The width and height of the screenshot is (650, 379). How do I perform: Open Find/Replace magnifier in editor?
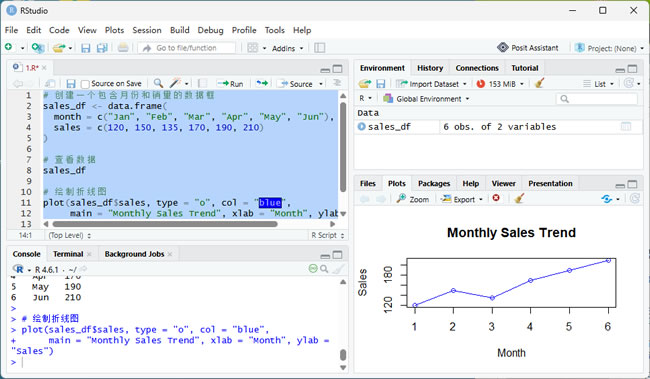pos(158,83)
